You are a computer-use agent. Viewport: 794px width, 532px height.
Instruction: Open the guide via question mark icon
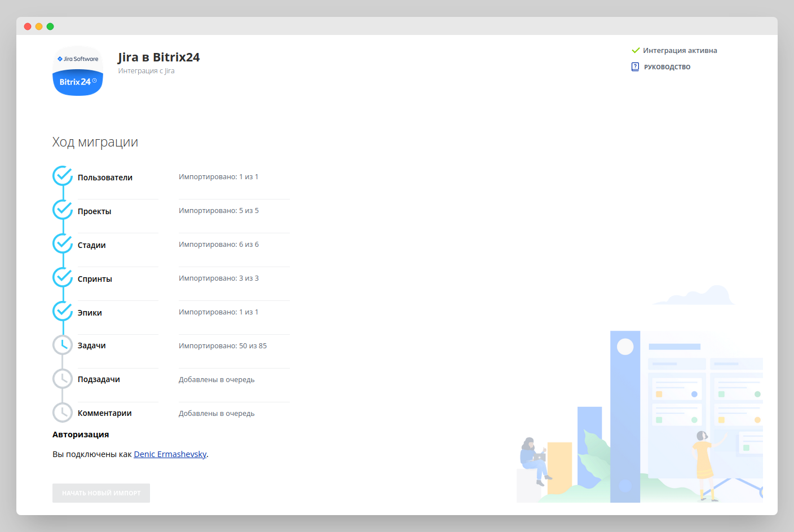[x=635, y=66]
